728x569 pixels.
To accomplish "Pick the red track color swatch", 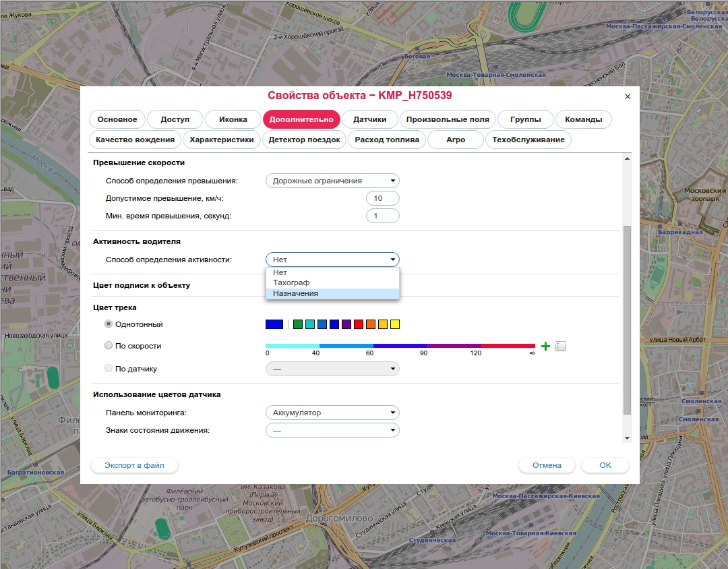I will coord(359,324).
